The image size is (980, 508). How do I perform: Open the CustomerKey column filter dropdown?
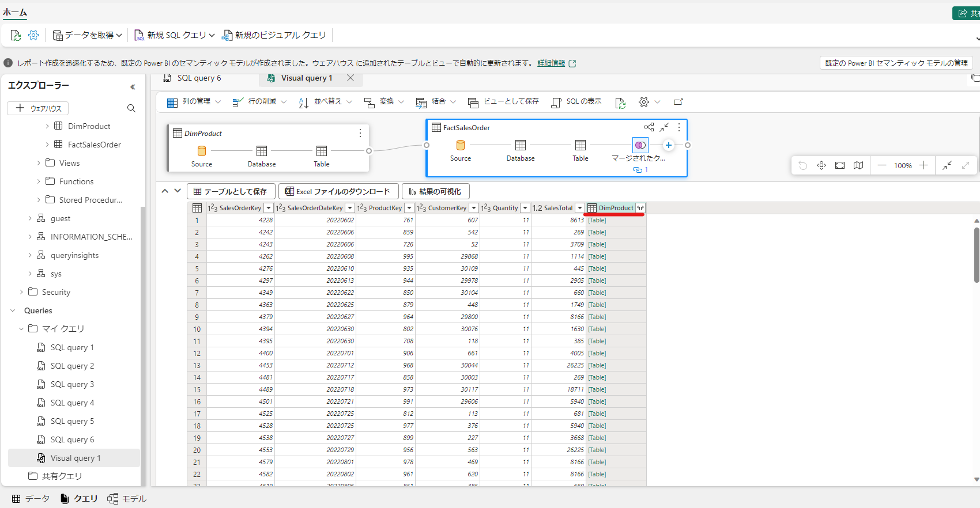coord(474,208)
